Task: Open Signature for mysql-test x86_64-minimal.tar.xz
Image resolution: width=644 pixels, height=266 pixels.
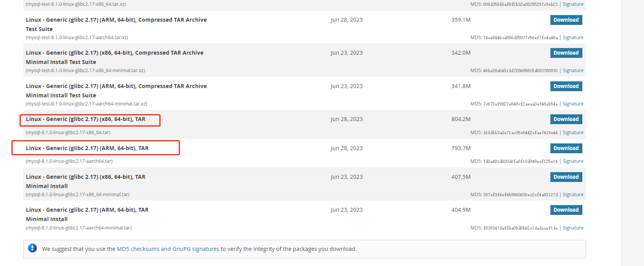Action: pyautogui.click(x=573, y=71)
